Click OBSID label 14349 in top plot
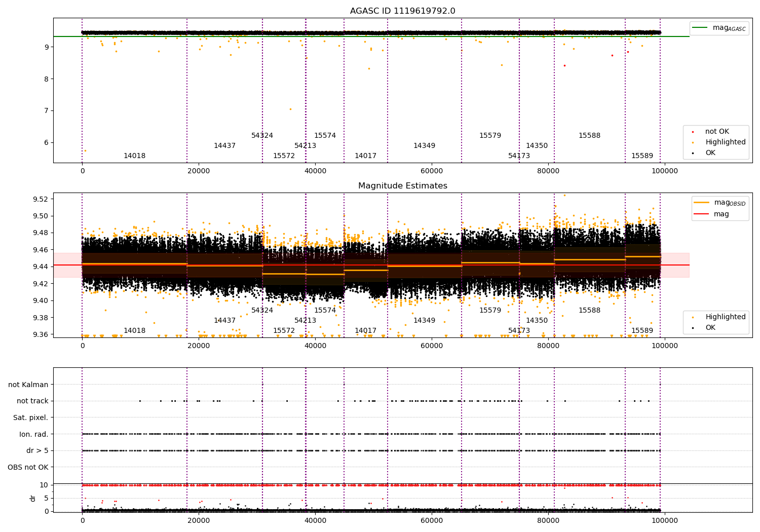Image resolution: width=760 pixels, height=532 pixels. tap(424, 146)
